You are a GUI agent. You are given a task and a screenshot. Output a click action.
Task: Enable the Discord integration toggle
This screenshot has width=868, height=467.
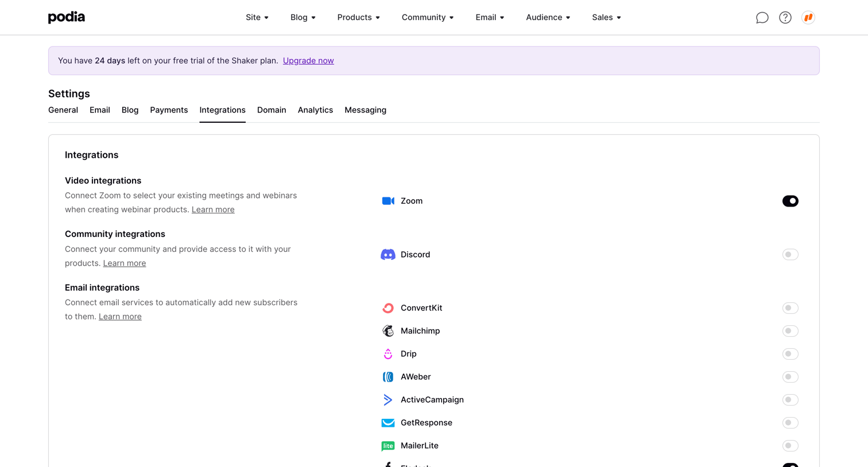click(790, 255)
